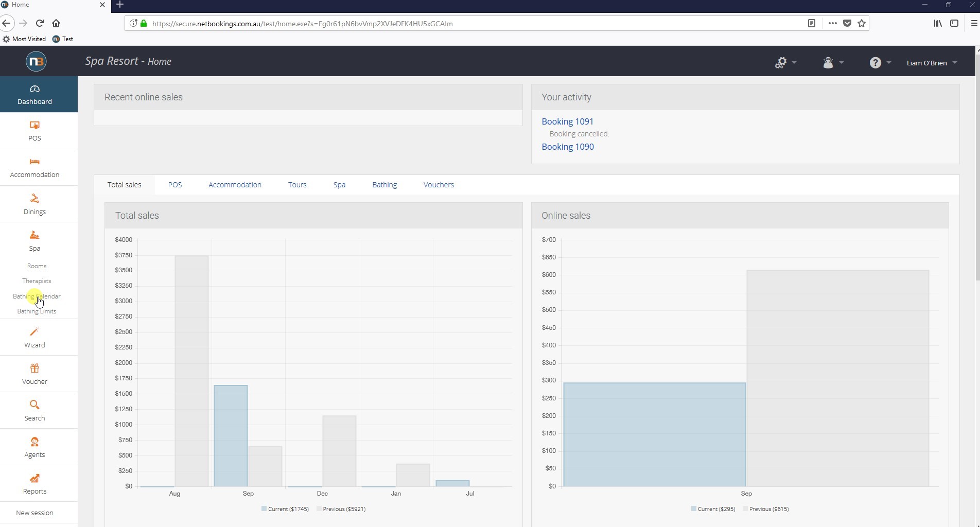Open the POS sidebar icon
Viewport: 980px width, 527px height.
34,125
